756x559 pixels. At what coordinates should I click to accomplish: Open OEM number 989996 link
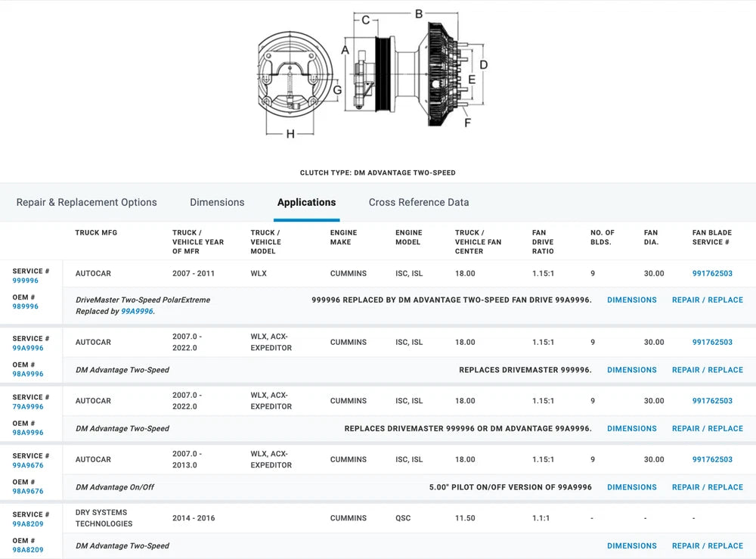click(26, 307)
